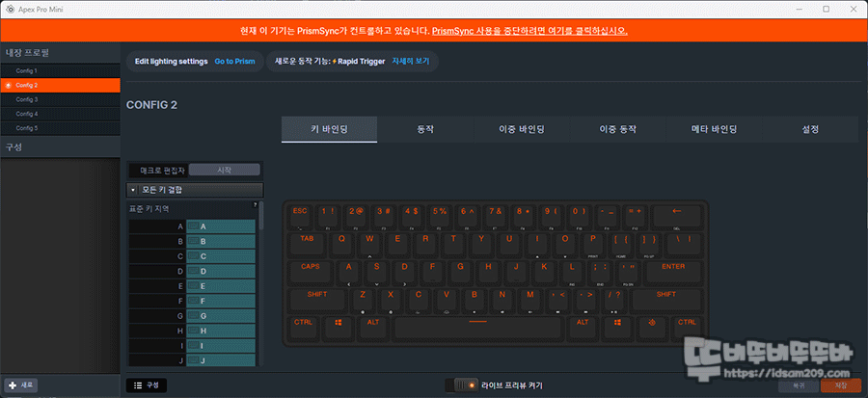Open the 모든 키 결합 dropdown
868x398 pixels.
[195, 190]
